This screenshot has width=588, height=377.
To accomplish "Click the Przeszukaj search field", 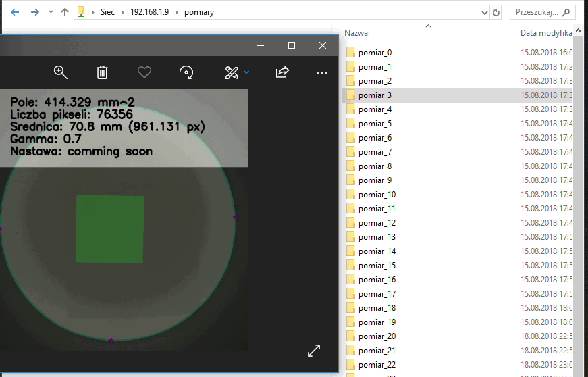I will click(x=542, y=12).
